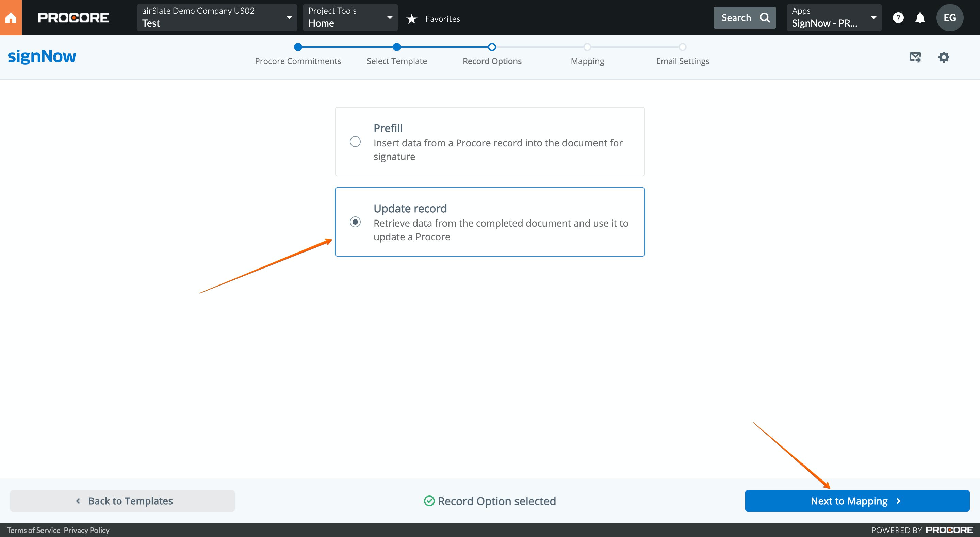Open the Apps SignNow dropdown
Viewport: 980px width, 537px height.
pyautogui.click(x=834, y=17)
